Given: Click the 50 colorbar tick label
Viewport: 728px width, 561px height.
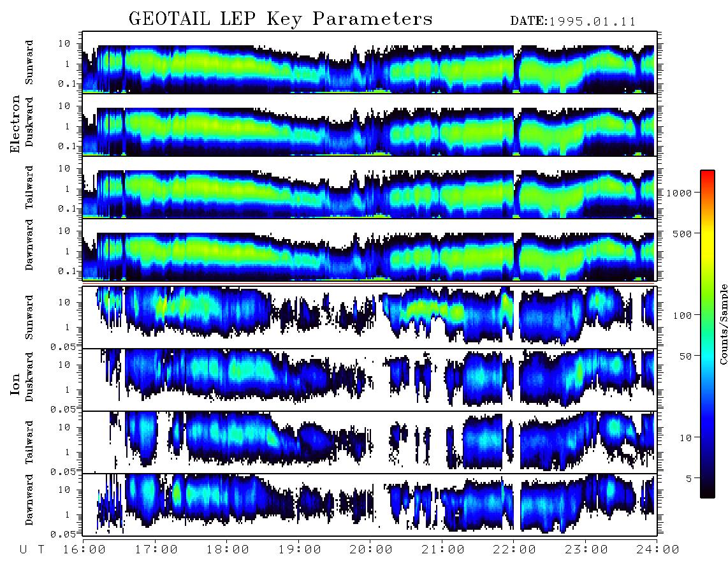Looking at the screenshot, I should point(685,356).
